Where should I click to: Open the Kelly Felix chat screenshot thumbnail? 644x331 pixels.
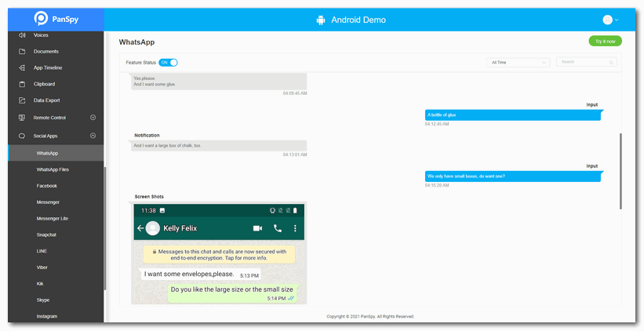click(x=219, y=254)
